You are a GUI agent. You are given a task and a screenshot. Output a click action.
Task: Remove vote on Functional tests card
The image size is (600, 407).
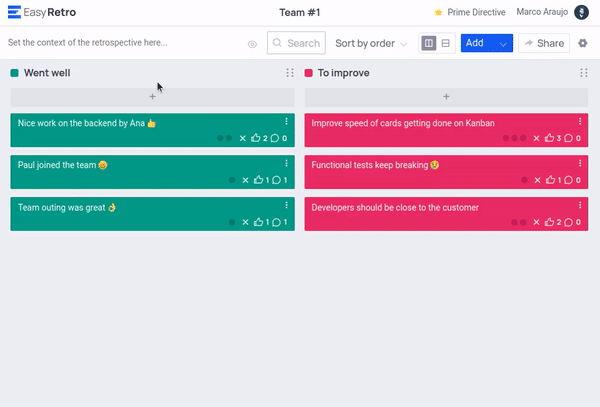(538, 181)
